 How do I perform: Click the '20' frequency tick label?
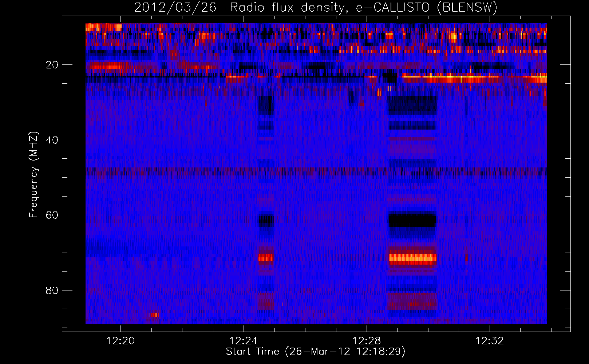tap(52, 65)
